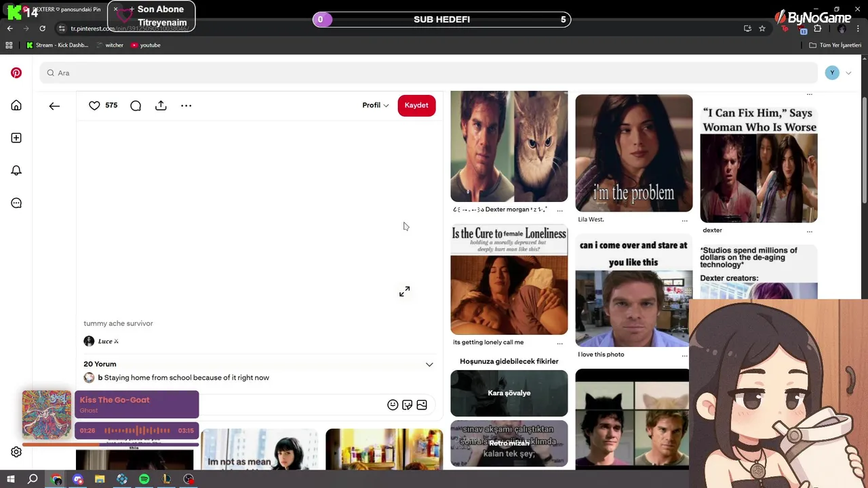Open the Profil board dropdown

[x=375, y=105]
